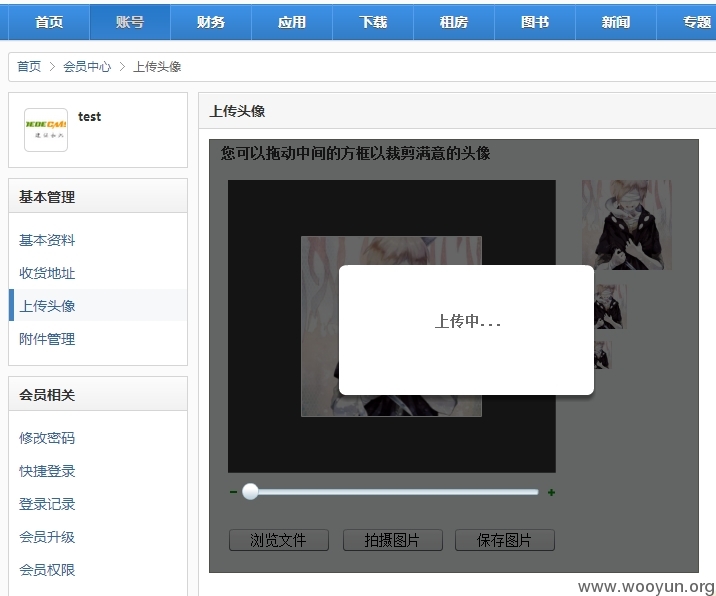Open 登录记录 in sidebar
This screenshot has width=716, height=596.
tap(47, 504)
